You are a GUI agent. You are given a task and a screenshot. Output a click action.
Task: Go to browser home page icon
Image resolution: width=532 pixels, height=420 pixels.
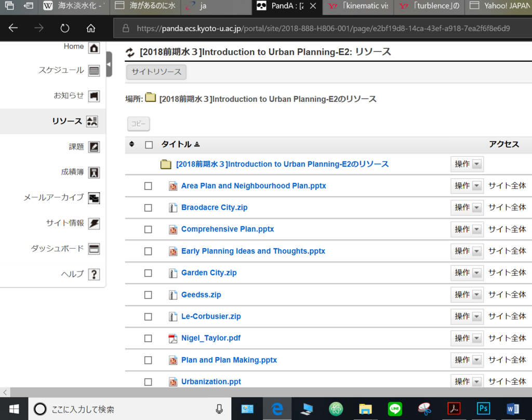[x=90, y=28]
